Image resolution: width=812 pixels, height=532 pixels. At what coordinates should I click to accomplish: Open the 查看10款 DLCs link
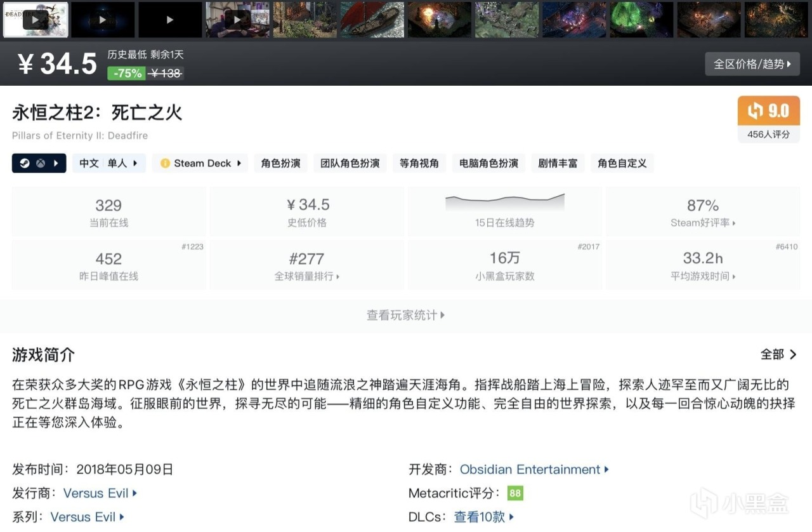484,517
